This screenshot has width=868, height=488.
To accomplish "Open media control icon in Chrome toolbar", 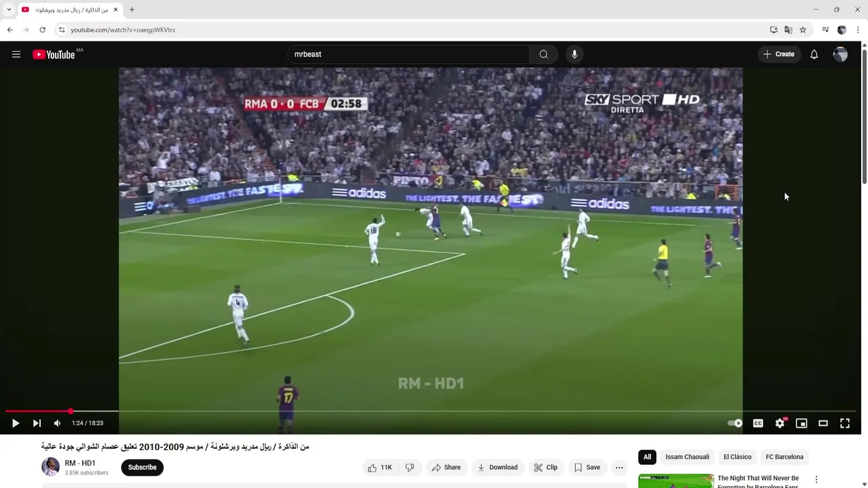I will click(x=825, y=30).
